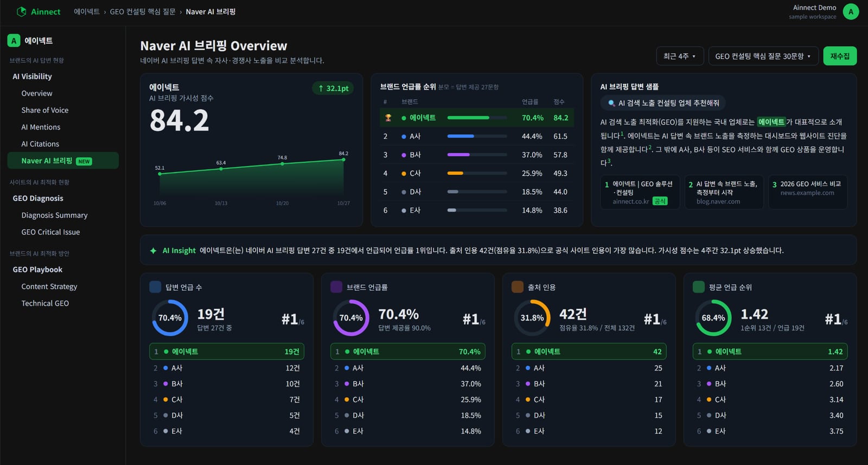Click the purple 70.4% donut in 브랜드 언급률
The width and height of the screenshot is (868, 465).
(351, 318)
